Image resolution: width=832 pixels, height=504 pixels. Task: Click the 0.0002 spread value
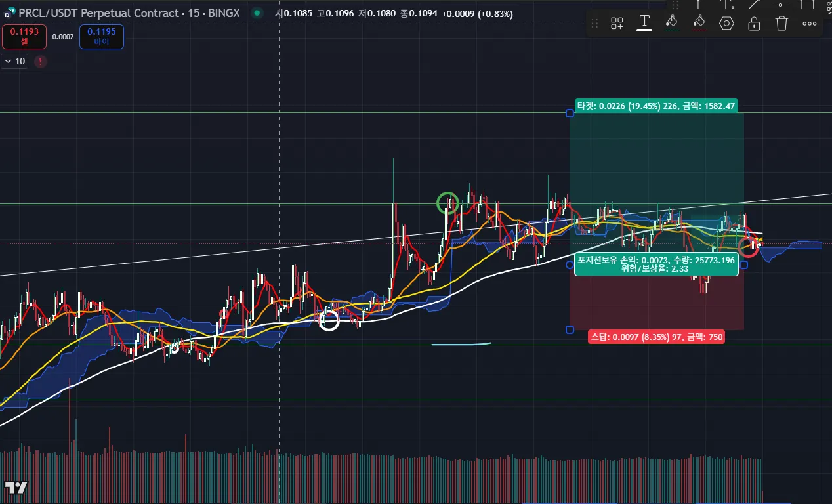coord(63,37)
